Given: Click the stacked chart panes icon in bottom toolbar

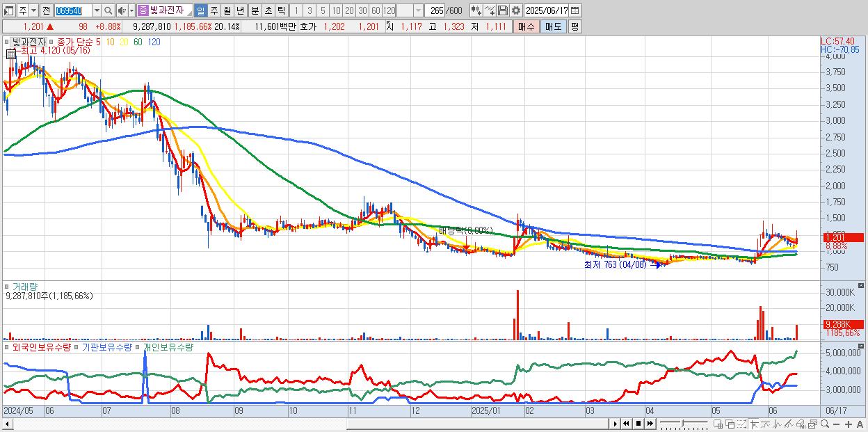Looking at the screenshot, I should 812,424.
